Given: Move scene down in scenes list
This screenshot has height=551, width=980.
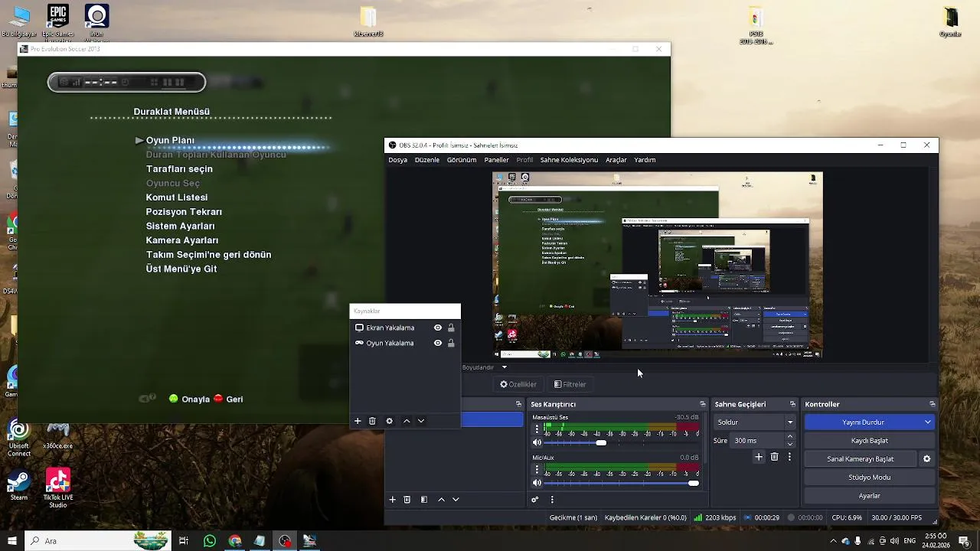Looking at the screenshot, I should 456,500.
